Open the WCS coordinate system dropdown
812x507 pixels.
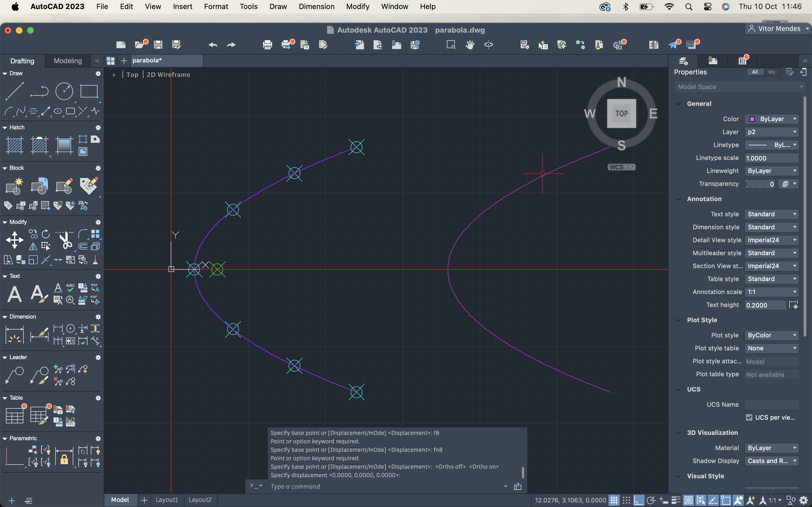coord(621,167)
